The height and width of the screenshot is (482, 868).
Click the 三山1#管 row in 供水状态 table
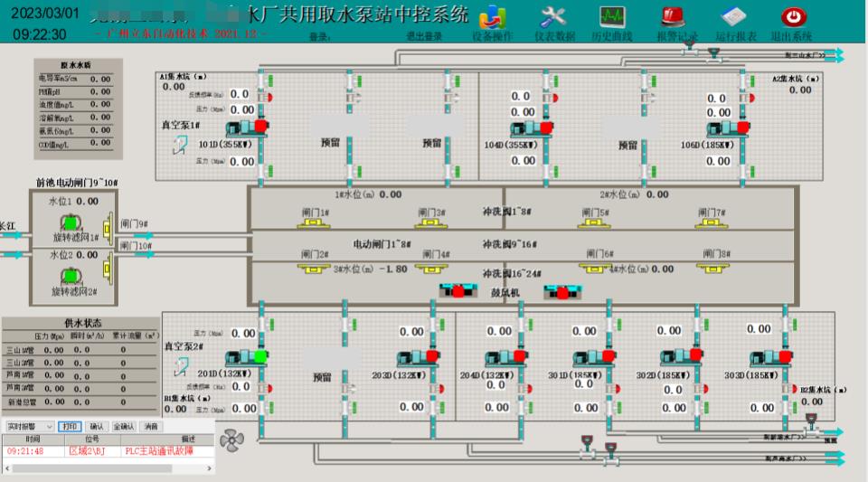pyautogui.click(x=80, y=350)
